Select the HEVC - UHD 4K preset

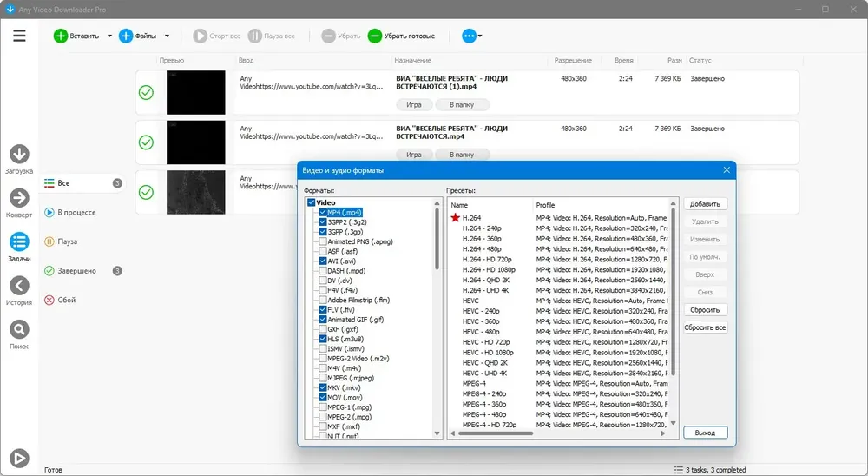coord(485,374)
